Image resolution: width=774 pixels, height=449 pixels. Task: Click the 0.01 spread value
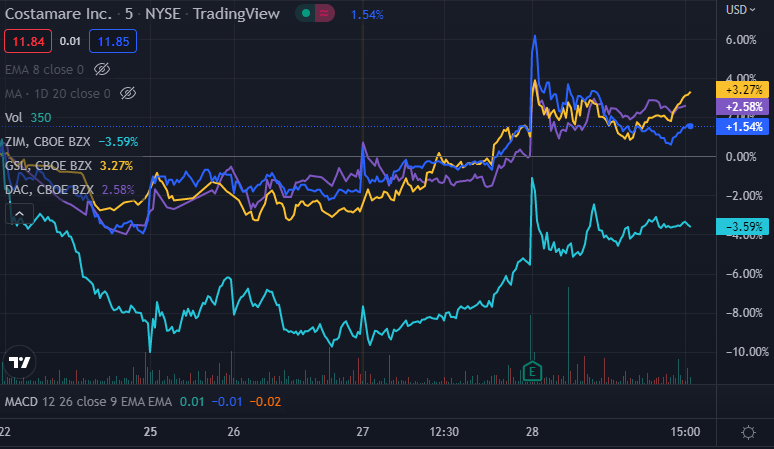[x=70, y=41]
